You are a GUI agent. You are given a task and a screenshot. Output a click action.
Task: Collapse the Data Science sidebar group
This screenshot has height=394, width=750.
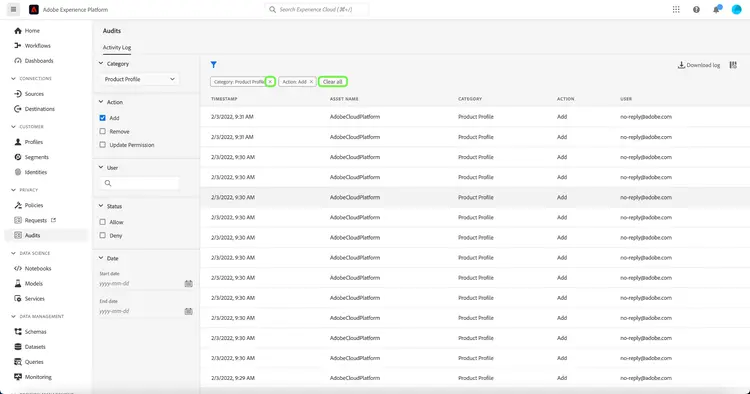[x=13, y=253]
